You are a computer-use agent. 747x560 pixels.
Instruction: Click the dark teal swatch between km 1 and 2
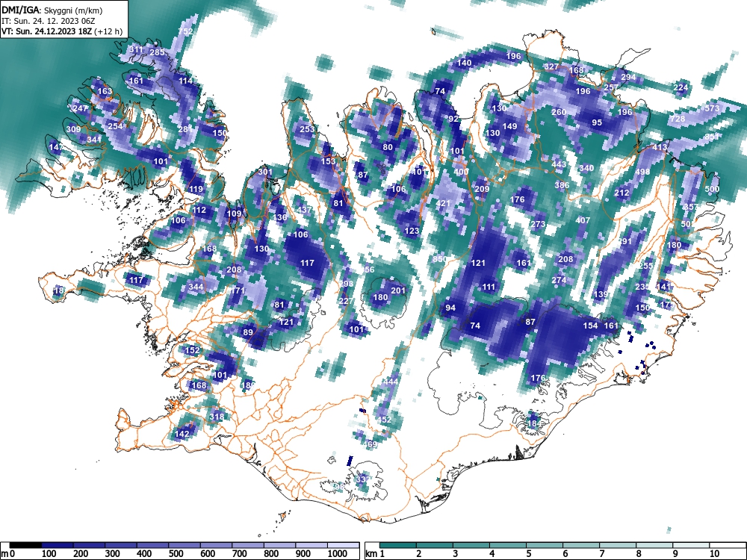398,545
